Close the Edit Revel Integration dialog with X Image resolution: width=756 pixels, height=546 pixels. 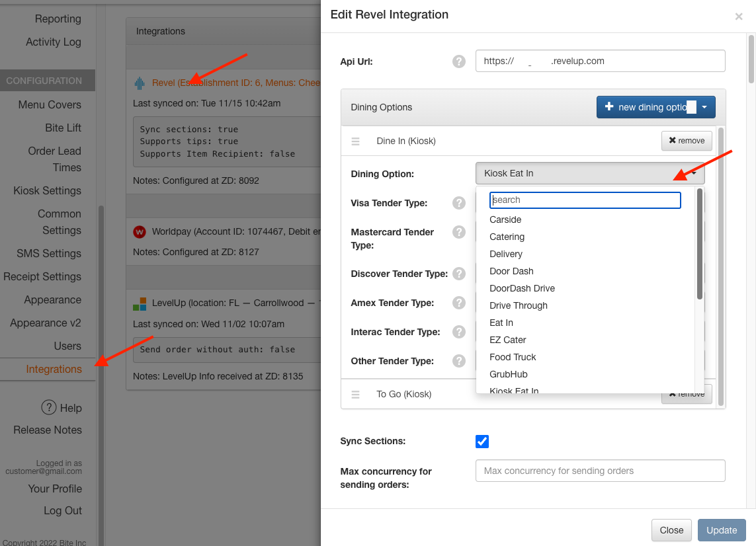[739, 17]
